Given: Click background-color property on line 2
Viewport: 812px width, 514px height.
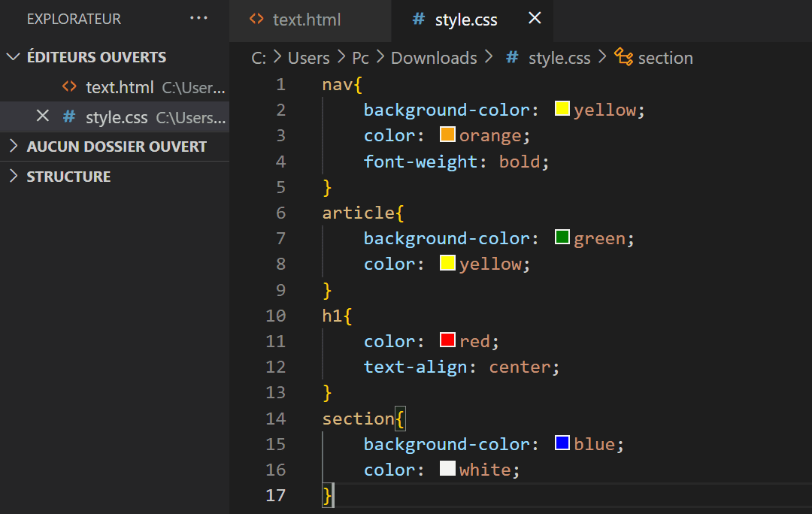Looking at the screenshot, I should click(447, 110).
